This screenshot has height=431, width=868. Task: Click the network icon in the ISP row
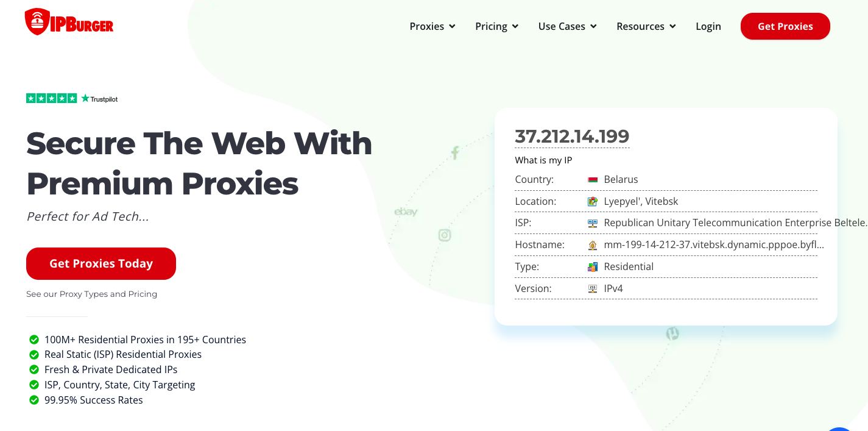591,223
